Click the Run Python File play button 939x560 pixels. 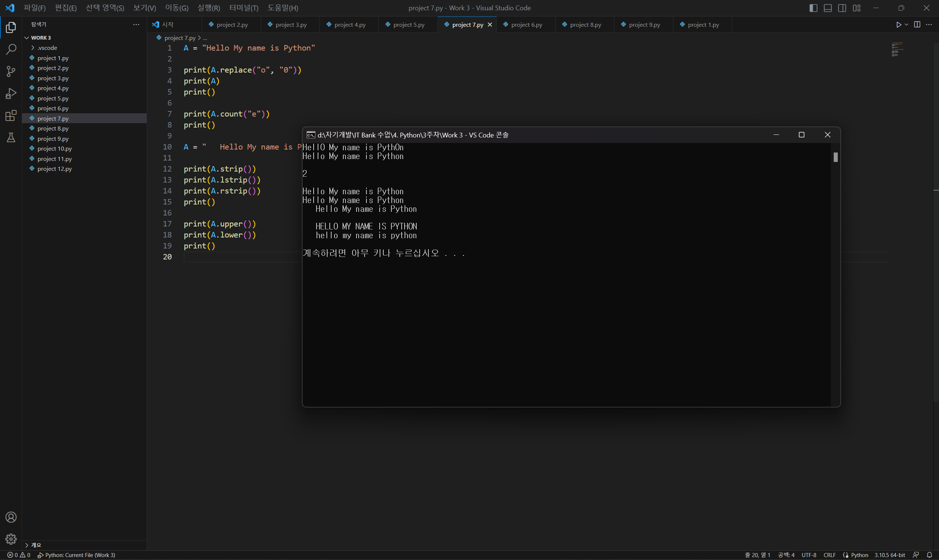[x=898, y=25]
